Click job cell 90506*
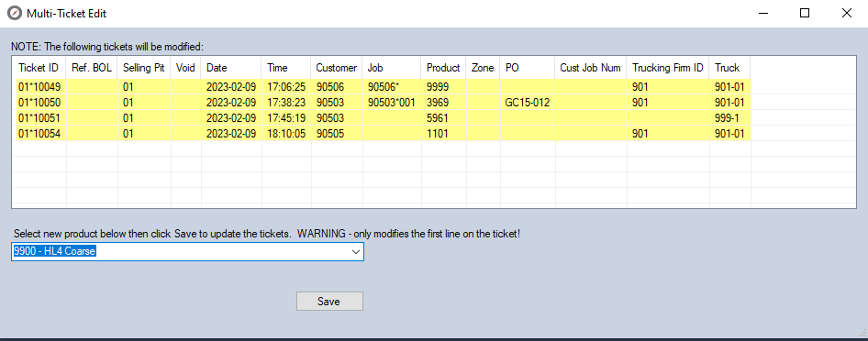This screenshot has height=341, width=868. [x=392, y=87]
